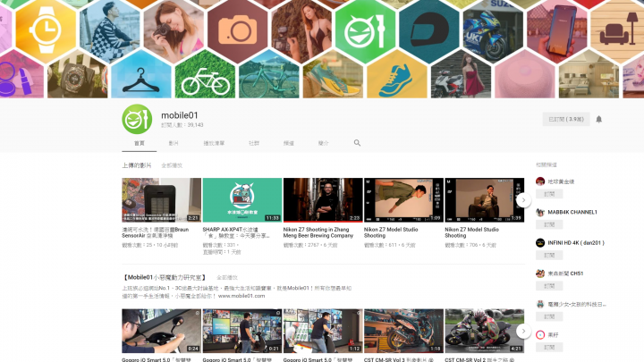The image size is (644, 362).
Task: Subscribe to 果籽 channel
Action: tap(549, 347)
